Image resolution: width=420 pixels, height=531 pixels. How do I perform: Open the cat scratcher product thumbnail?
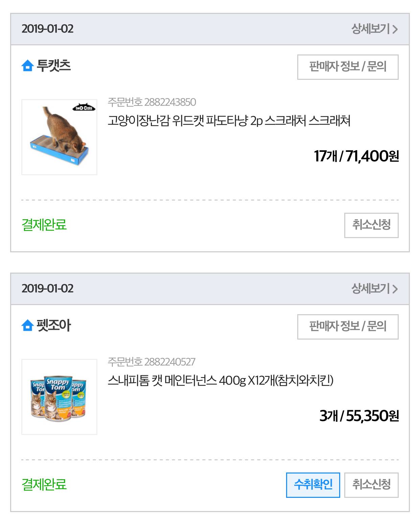pyautogui.click(x=60, y=137)
